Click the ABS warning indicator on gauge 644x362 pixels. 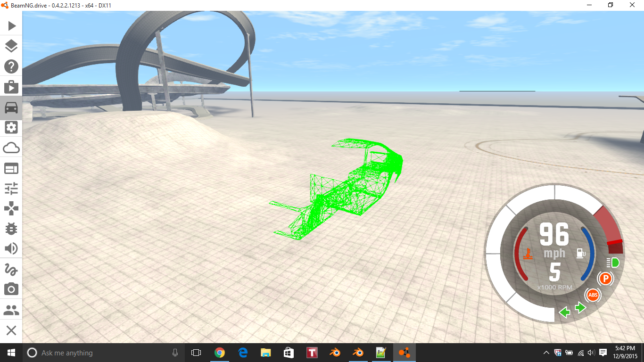(593, 296)
